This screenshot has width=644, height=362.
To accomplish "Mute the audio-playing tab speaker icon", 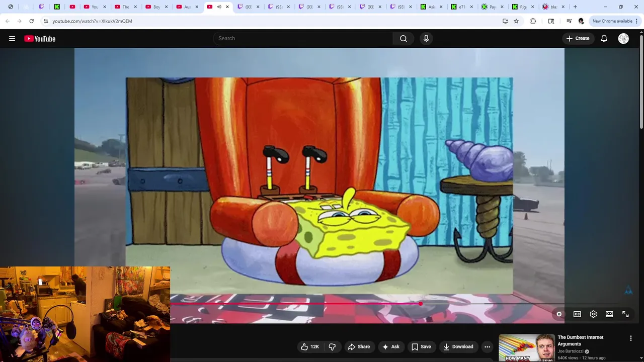I will (219, 7).
